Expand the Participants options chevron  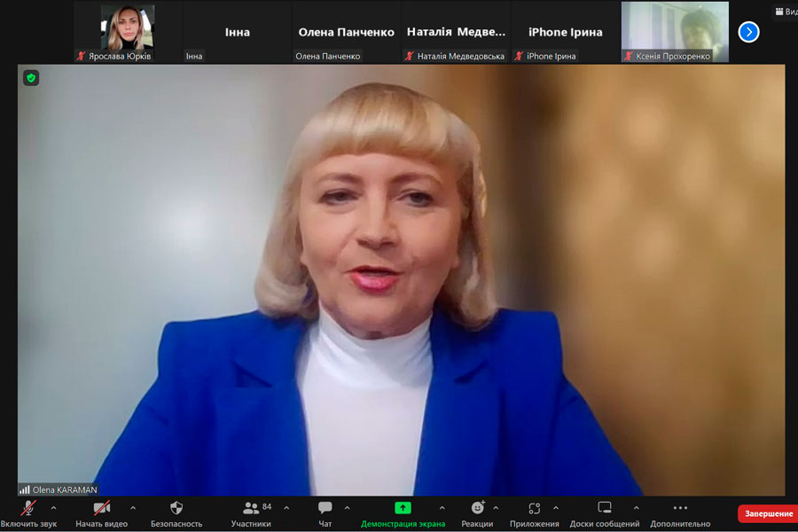286,508
